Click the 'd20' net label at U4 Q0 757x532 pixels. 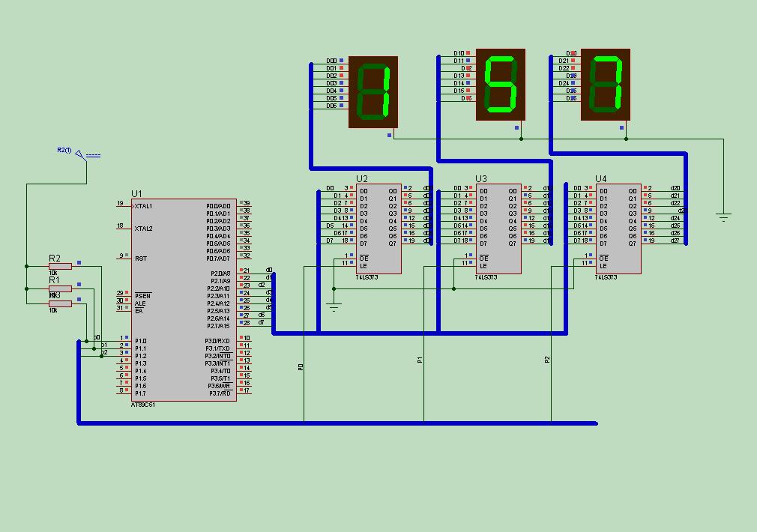pyautogui.click(x=675, y=188)
